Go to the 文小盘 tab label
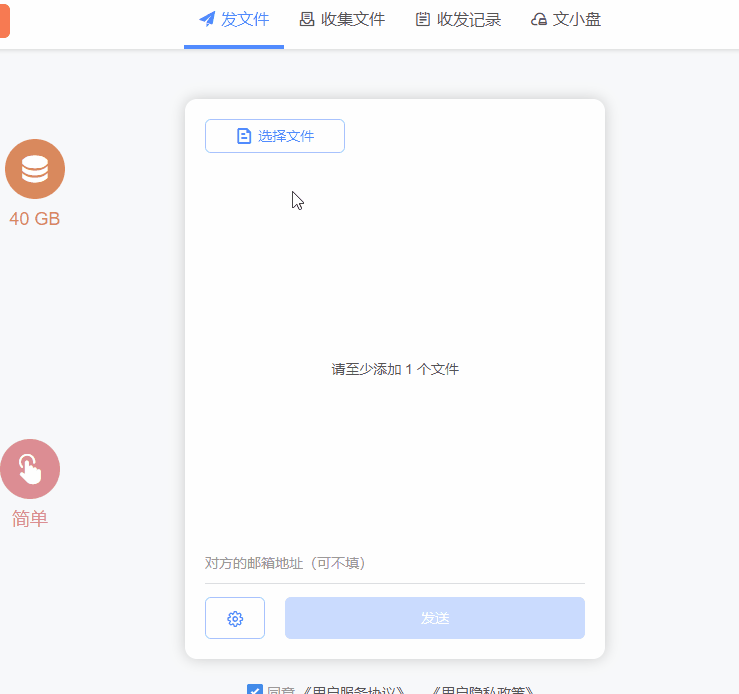 [577, 19]
